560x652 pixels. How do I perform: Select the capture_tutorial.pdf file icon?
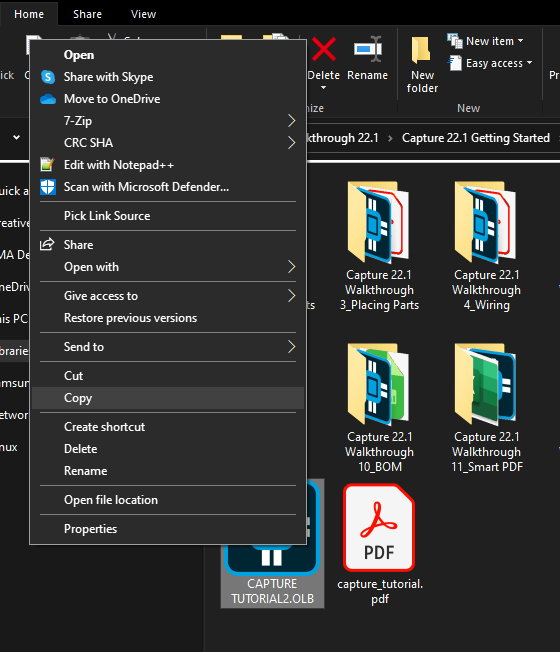tap(379, 528)
